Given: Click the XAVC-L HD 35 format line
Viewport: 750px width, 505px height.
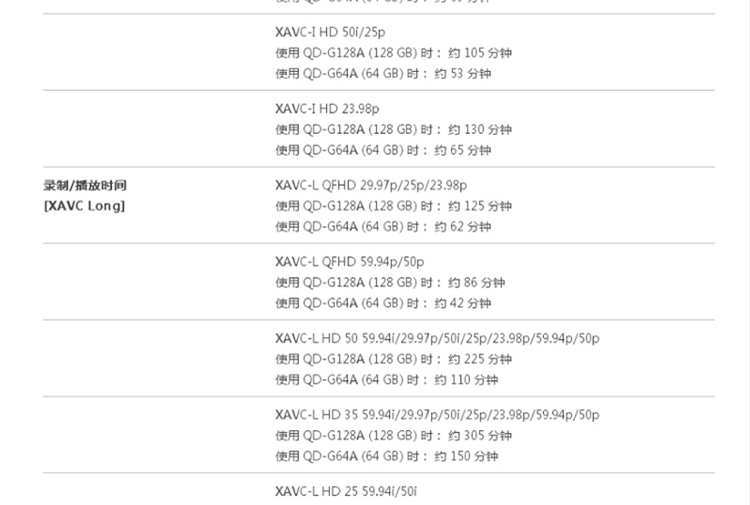Looking at the screenshot, I should click(437, 415).
